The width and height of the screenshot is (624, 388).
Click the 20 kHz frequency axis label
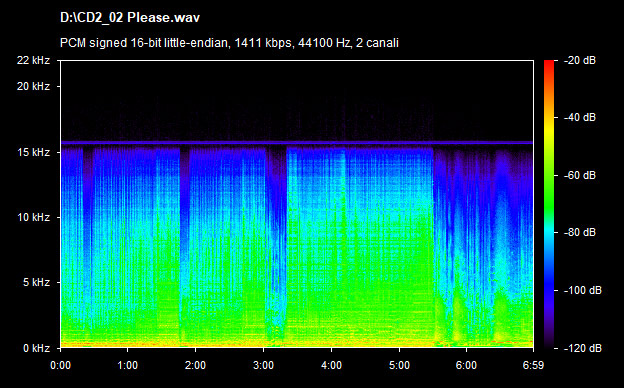coord(33,86)
